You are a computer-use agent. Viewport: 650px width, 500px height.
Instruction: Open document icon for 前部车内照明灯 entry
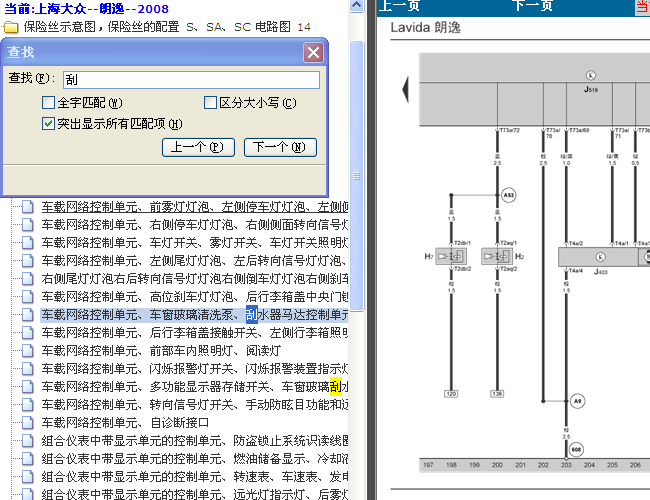click(28, 351)
